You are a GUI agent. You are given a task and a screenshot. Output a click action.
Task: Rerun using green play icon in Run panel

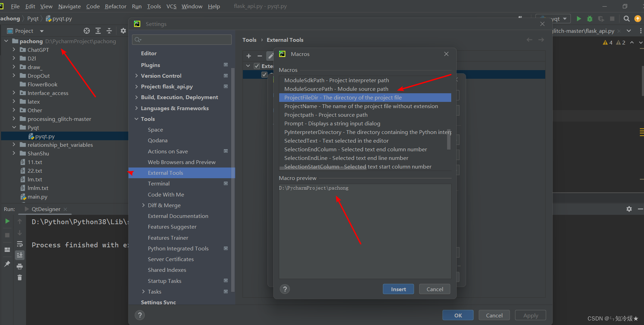click(x=7, y=221)
